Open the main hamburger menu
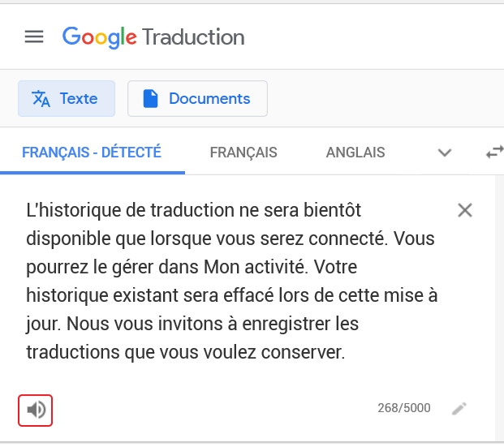This screenshot has height=447, width=504. click(34, 37)
